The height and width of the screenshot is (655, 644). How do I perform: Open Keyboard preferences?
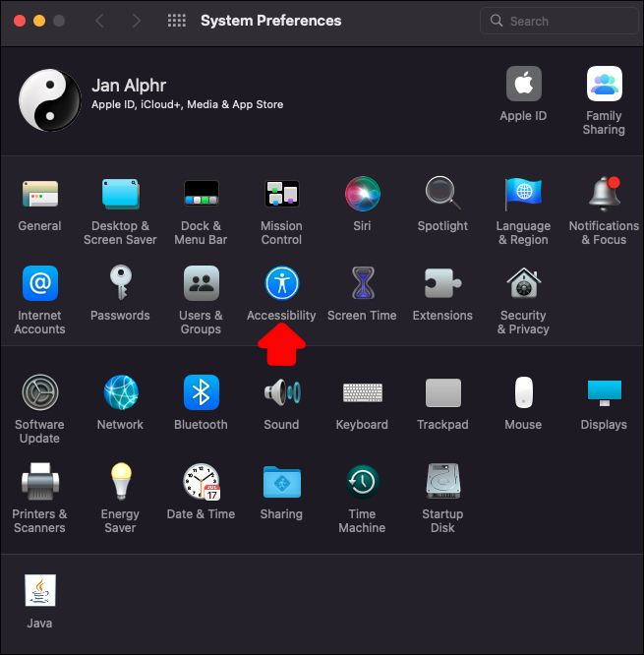(363, 392)
